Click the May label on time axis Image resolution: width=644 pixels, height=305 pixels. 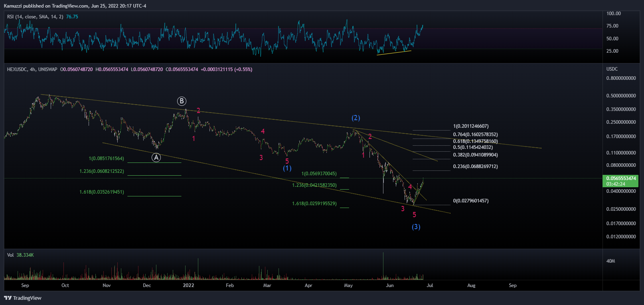click(x=348, y=285)
